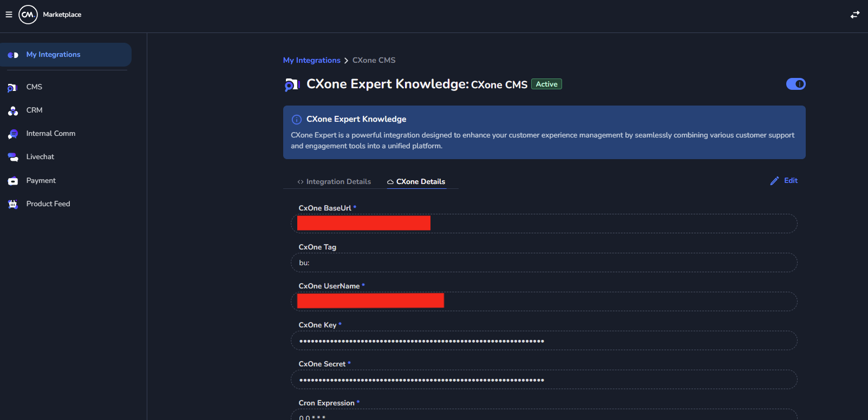This screenshot has height=420, width=868.
Task: Click the Active status badge
Action: tap(546, 84)
